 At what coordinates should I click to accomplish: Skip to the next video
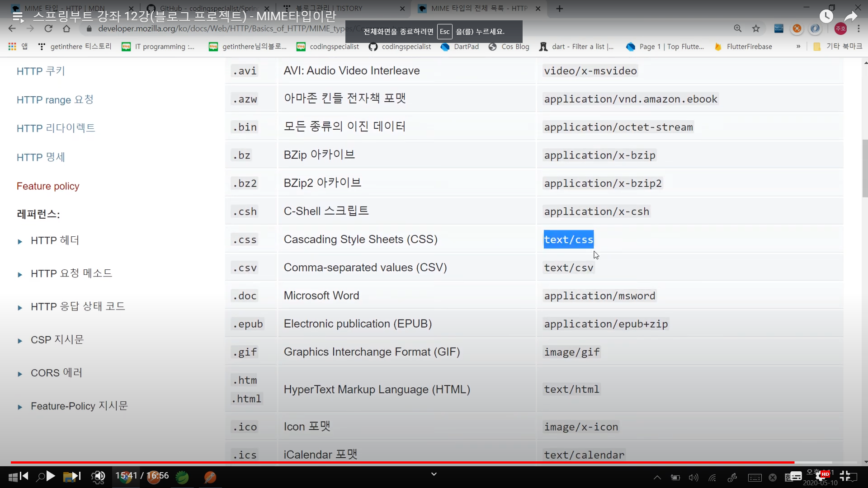(x=76, y=476)
